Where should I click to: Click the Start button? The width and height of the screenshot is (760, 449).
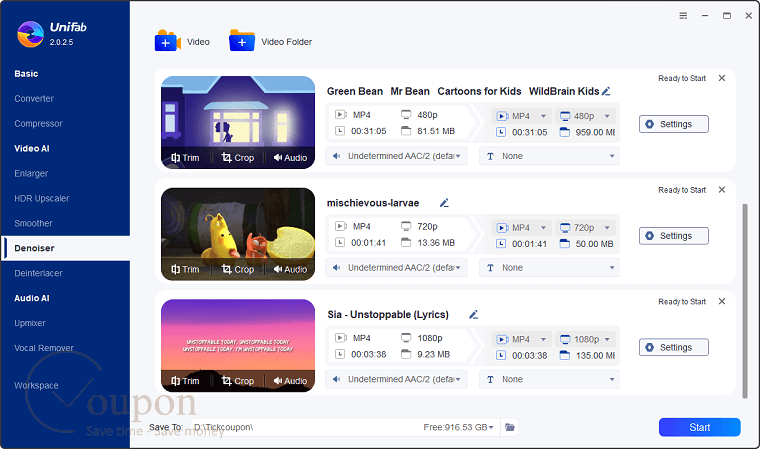point(699,427)
